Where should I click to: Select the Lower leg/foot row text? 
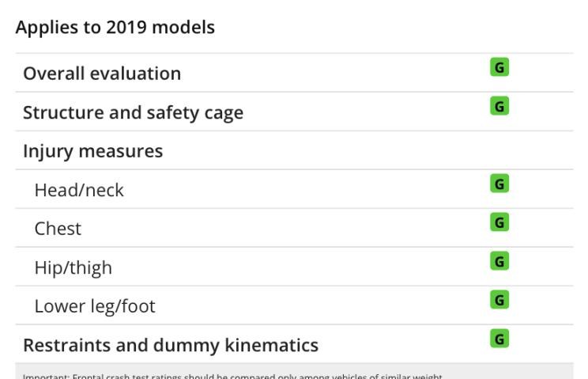(95, 306)
